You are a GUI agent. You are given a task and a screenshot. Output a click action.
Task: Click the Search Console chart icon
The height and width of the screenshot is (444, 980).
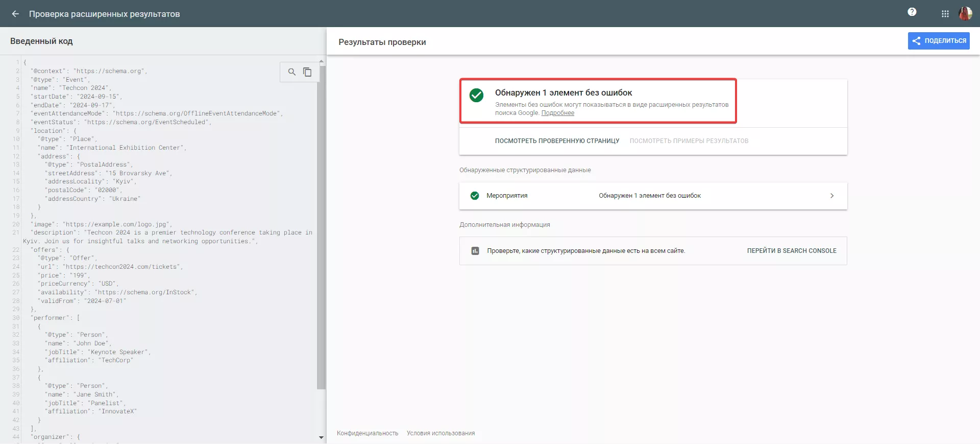pyautogui.click(x=475, y=251)
